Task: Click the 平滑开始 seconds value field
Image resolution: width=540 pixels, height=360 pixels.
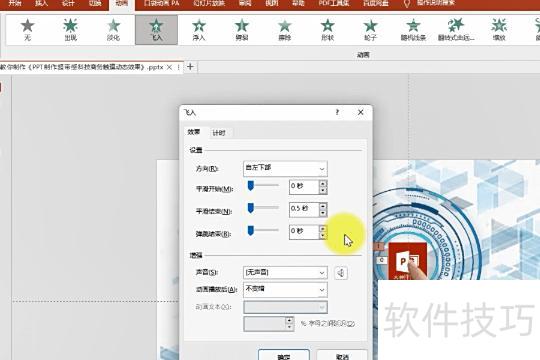Action: pos(304,187)
